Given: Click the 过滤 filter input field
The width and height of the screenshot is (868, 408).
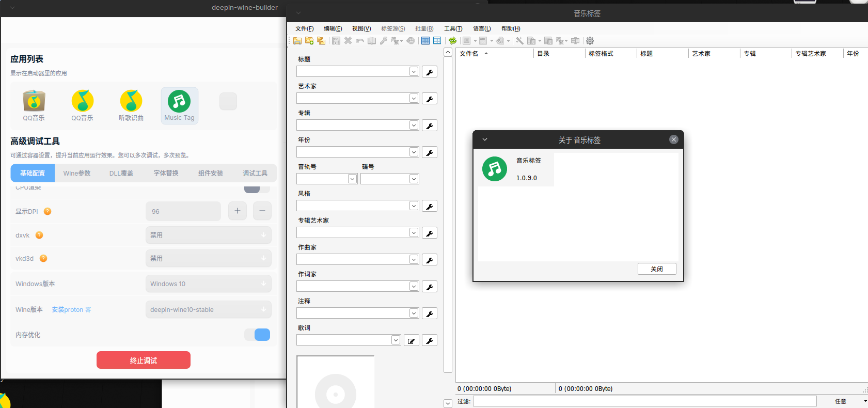Looking at the screenshot, I should pyautogui.click(x=645, y=401).
